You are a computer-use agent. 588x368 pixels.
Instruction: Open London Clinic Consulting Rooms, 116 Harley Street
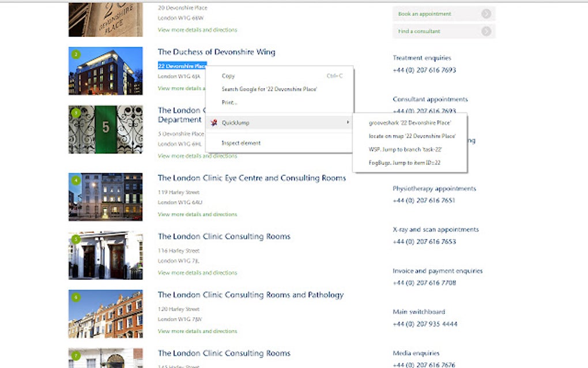[x=224, y=236]
